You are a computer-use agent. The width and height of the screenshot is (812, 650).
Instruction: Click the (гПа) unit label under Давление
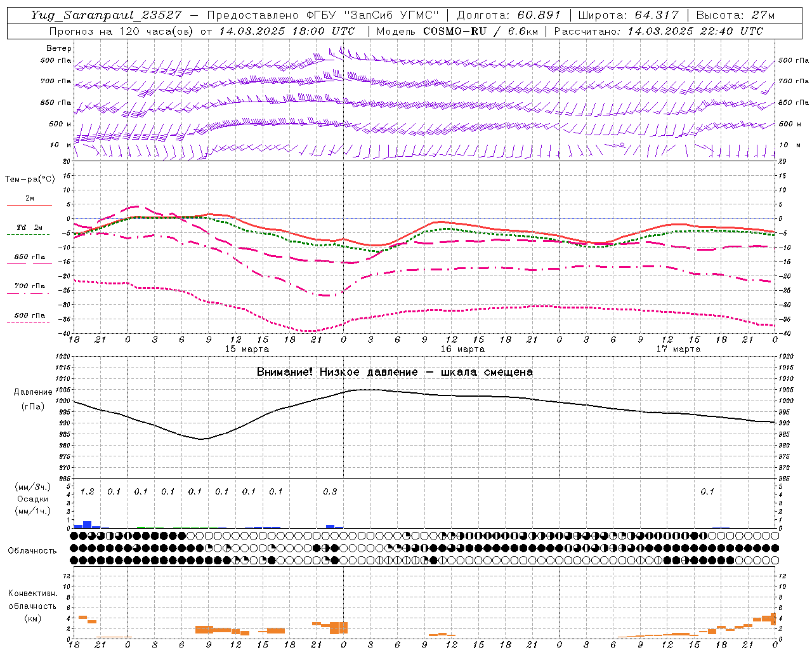(x=33, y=407)
